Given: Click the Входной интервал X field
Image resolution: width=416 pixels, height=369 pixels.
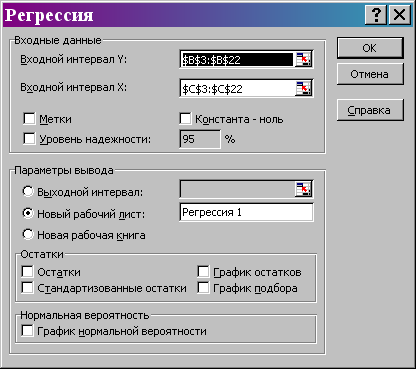Looking at the screenshot, I should [x=238, y=88].
